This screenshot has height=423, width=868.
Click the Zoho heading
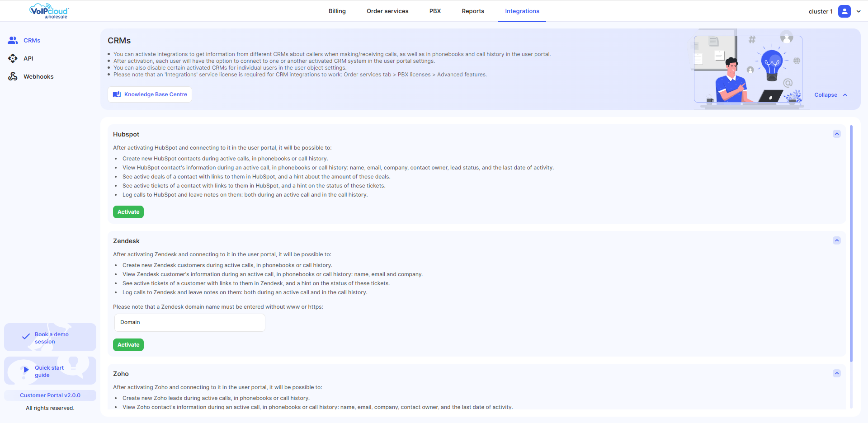tap(121, 374)
